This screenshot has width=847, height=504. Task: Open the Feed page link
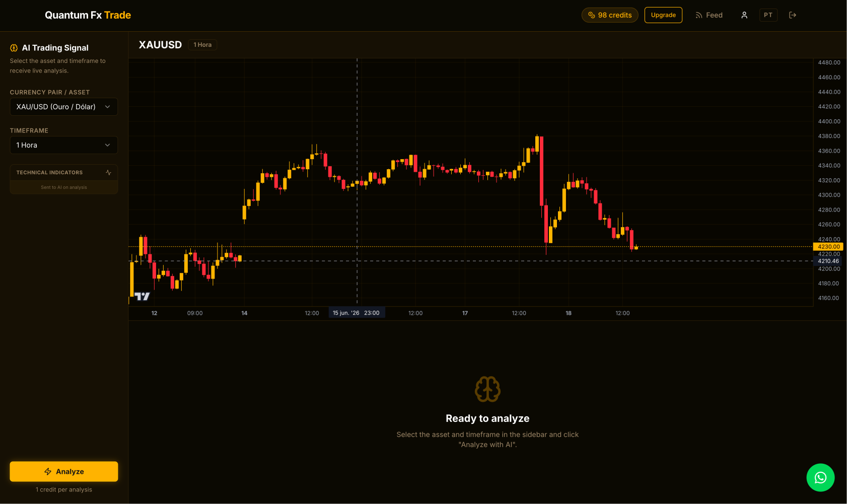[x=709, y=15]
